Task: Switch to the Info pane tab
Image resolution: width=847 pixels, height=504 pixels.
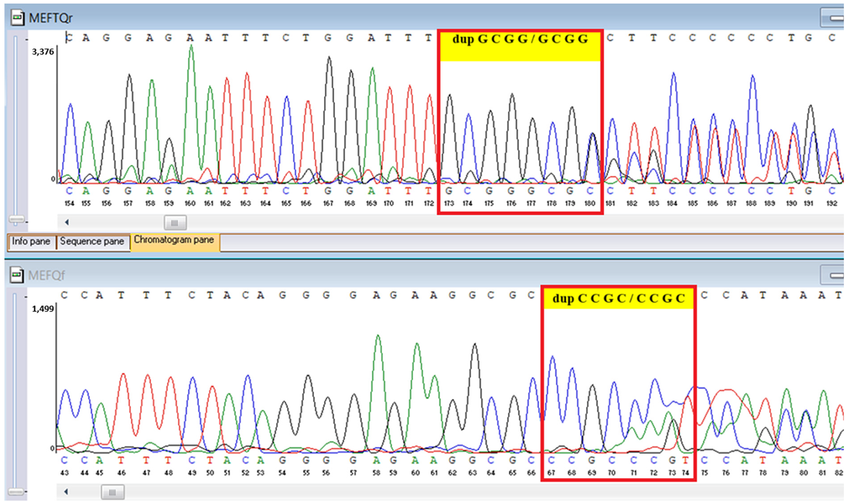Action: [x=32, y=241]
